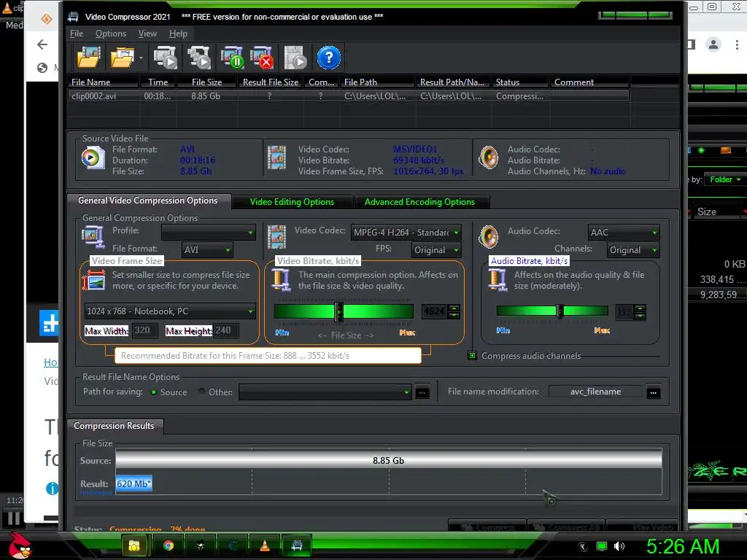
Task: Click the avc_filename modification field
Action: 595,392
